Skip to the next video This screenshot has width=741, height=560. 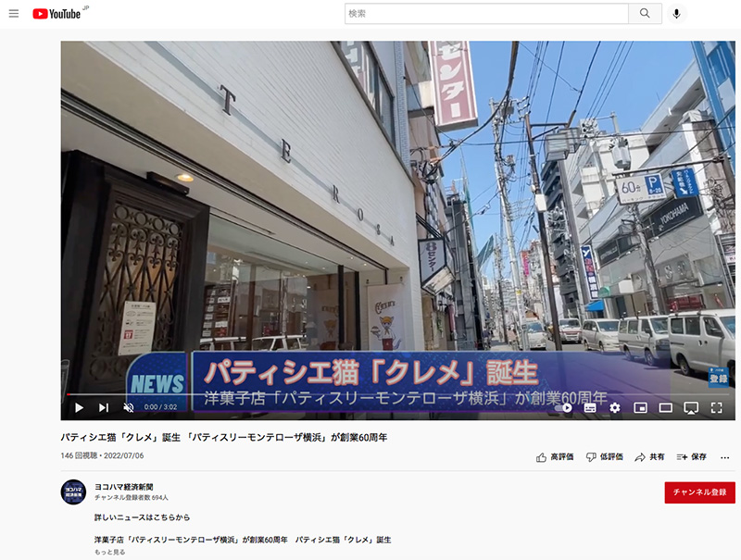(x=104, y=407)
